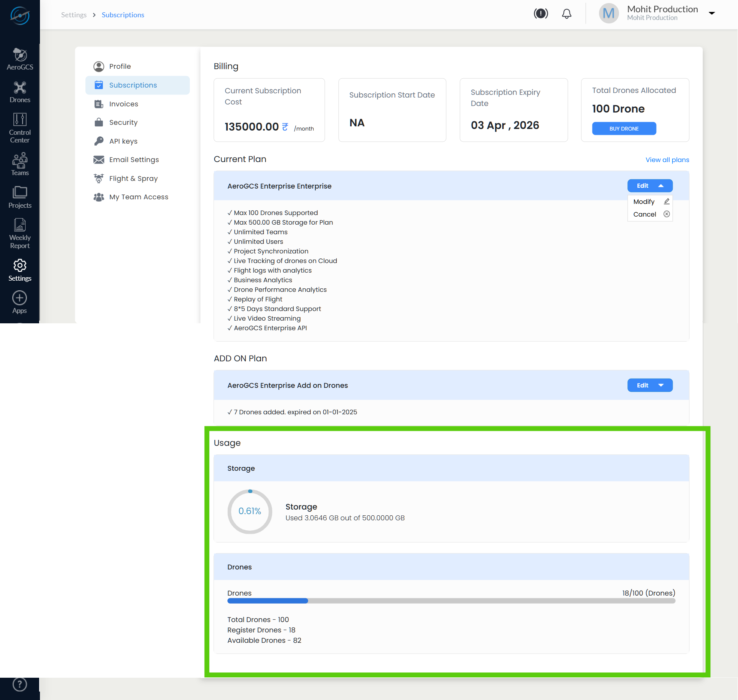Click the 135000.00 subscription cost value
The height and width of the screenshot is (700, 738).
coord(252,127)
